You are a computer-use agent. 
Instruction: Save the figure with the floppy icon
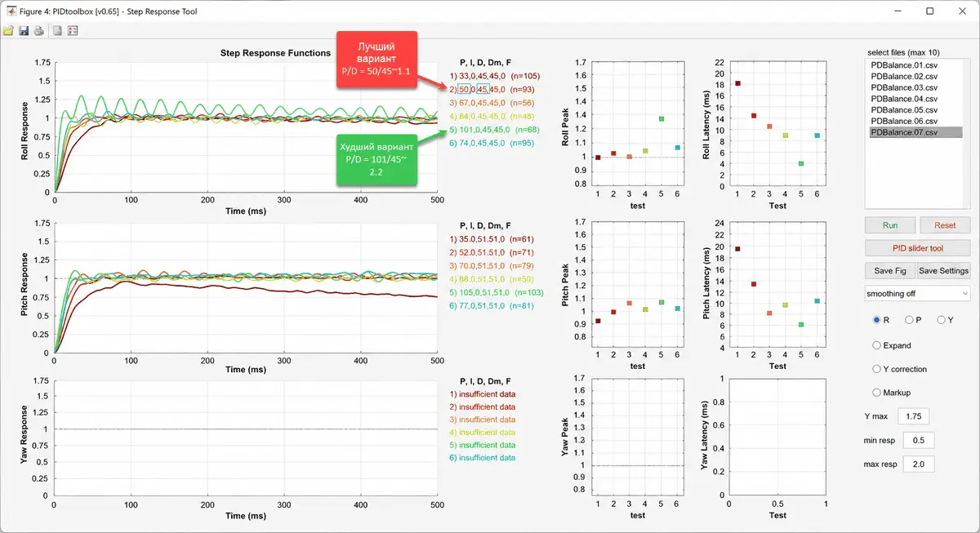point(24,31)
